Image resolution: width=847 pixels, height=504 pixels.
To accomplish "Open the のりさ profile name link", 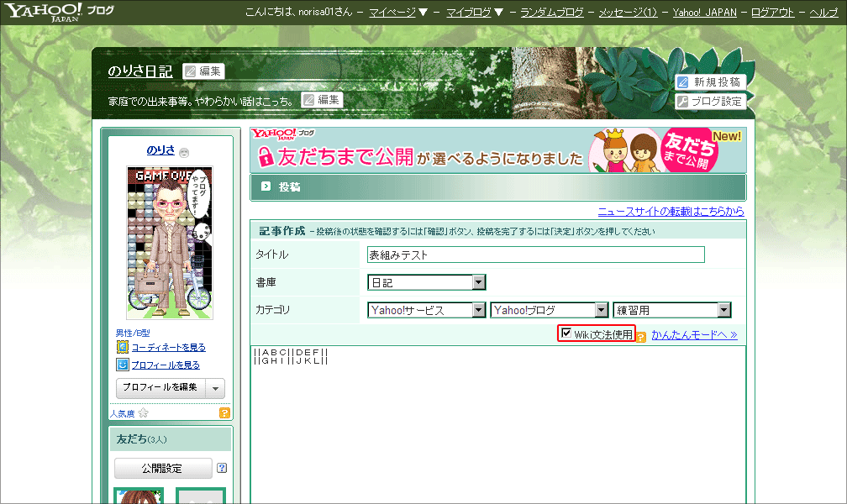I will pos(160,150).
